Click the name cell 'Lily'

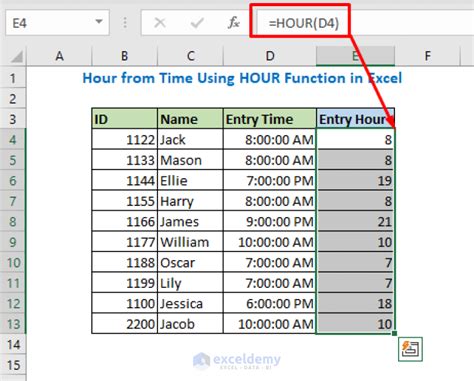click(x=190, y=283)
